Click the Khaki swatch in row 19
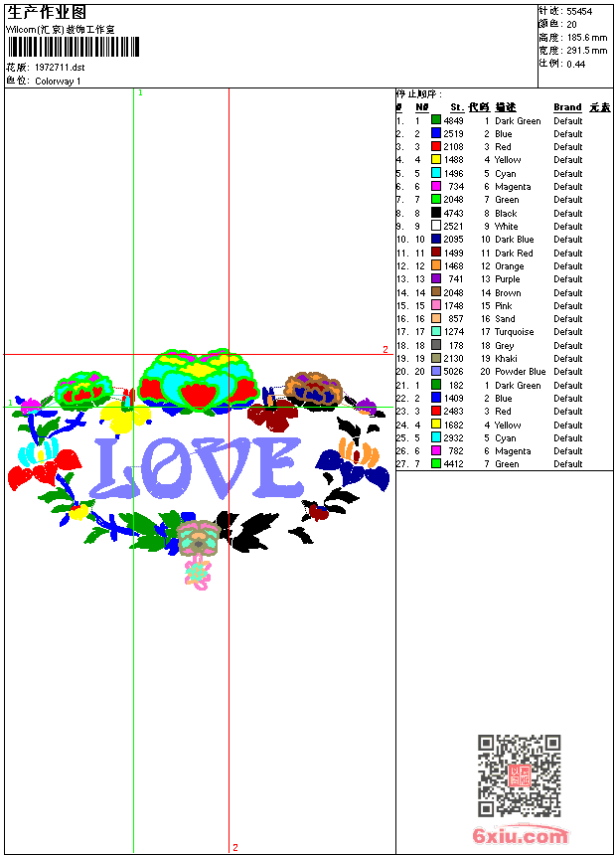The height and width of the screenshot is (855, 616). [436, 358]
